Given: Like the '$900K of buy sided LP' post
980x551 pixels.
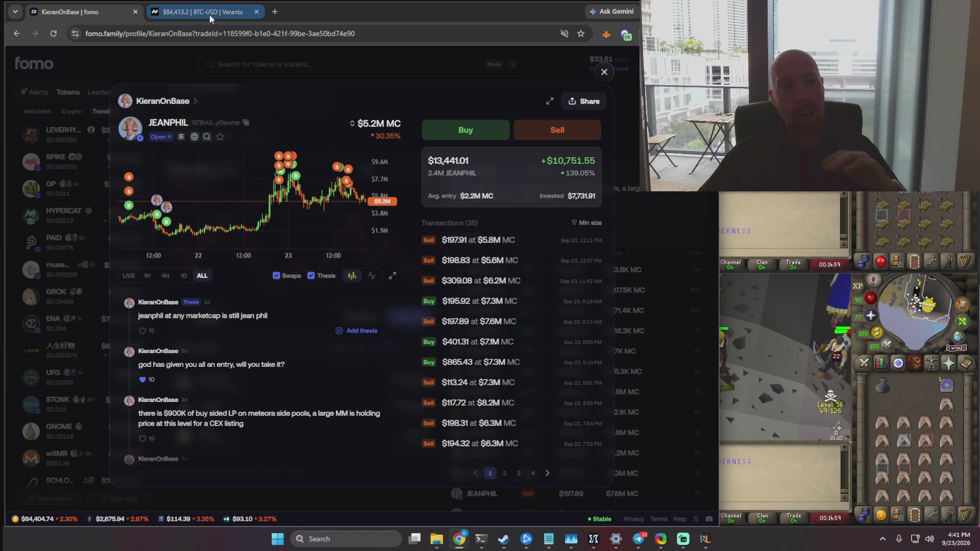Looking at the screenshot, I should tap(142, 439).
